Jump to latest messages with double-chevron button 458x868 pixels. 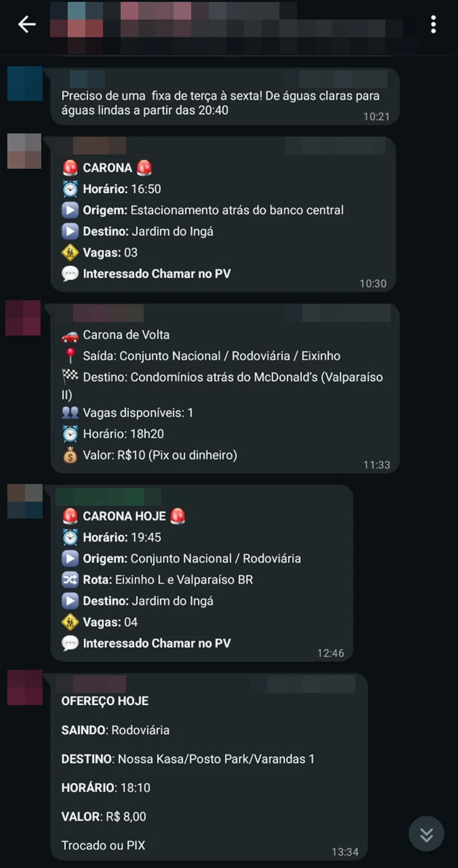click(x=426, y=834)
